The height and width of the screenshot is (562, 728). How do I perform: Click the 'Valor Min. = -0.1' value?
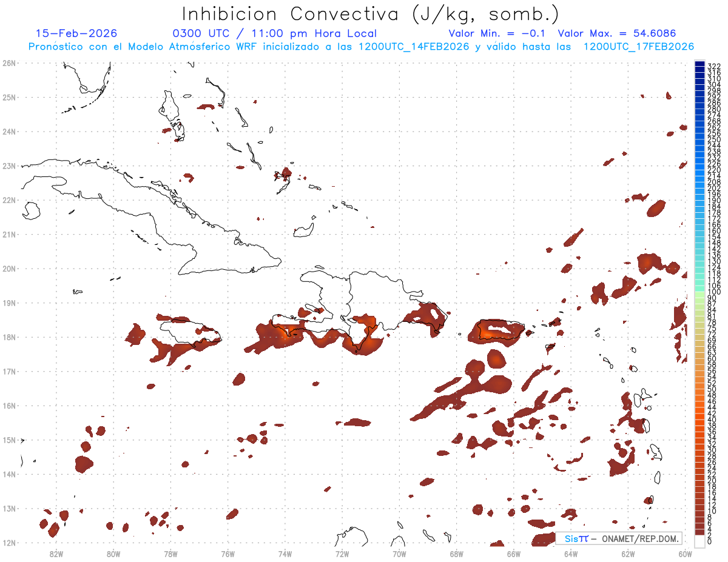point(497,33)
